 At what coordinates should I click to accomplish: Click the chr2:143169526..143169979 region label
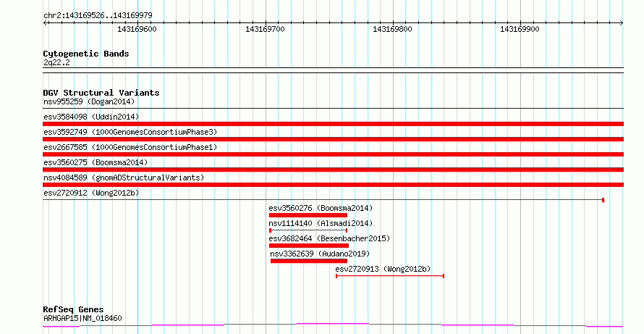tap(98, 15)
